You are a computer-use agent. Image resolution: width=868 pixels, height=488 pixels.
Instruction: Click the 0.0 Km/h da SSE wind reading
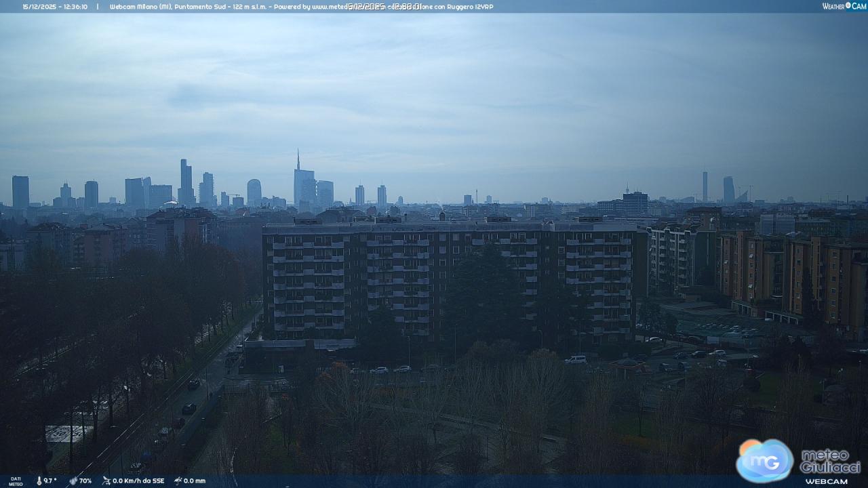coord(138,481)
